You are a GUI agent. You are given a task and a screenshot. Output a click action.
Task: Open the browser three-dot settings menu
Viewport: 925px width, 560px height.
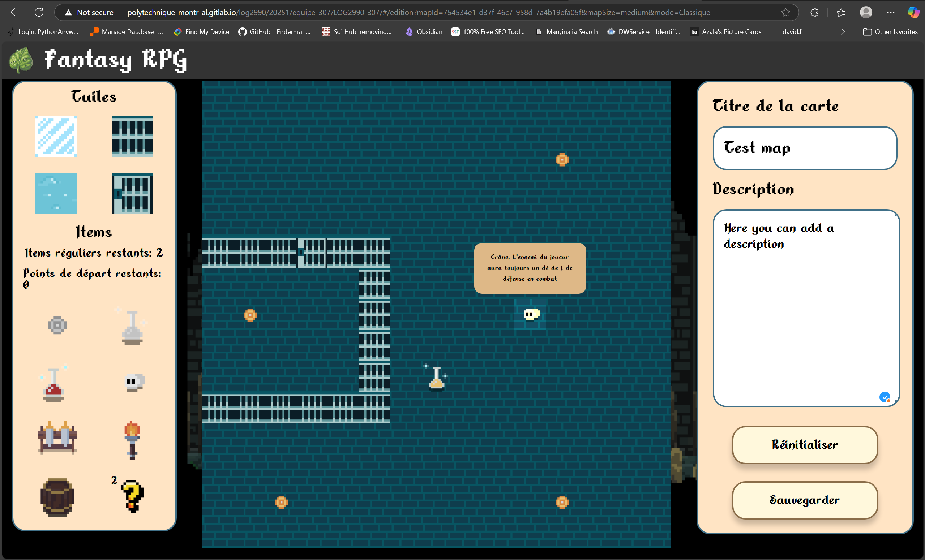[x=891, y=12]
